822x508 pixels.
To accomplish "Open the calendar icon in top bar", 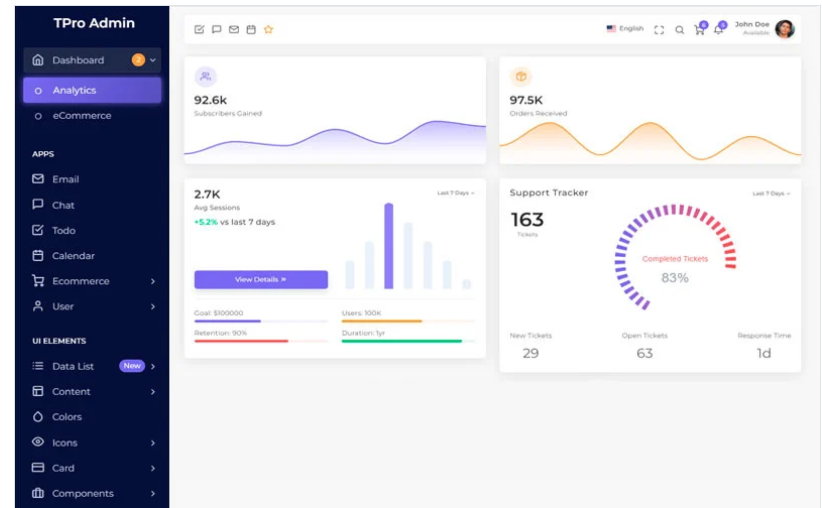I will 251,30.
